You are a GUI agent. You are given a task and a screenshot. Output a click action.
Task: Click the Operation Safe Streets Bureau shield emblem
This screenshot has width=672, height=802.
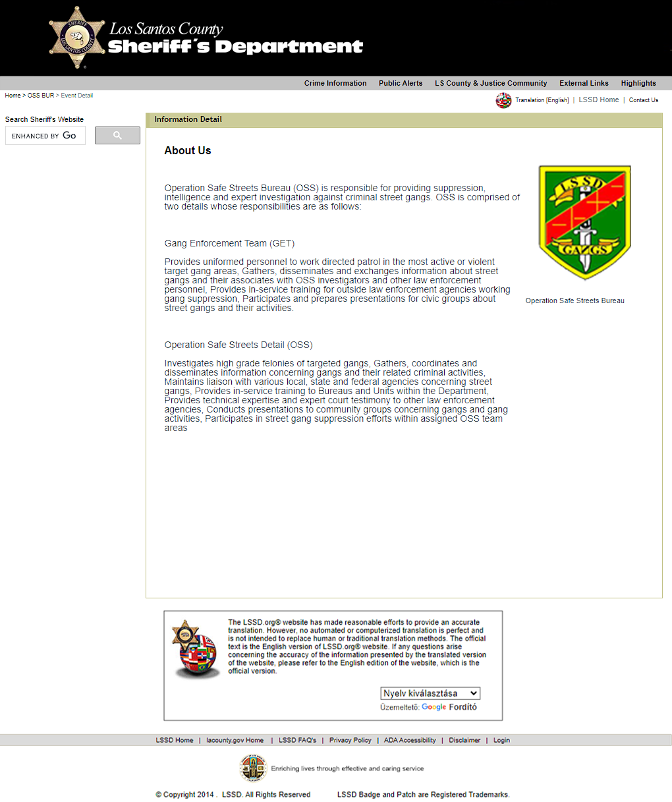(x=584, y=222)
